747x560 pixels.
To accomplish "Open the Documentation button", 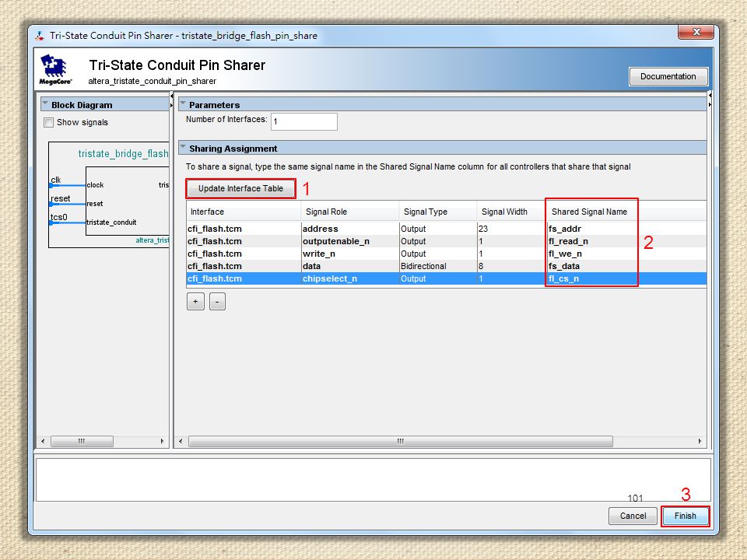I will [x=668, y=77].
